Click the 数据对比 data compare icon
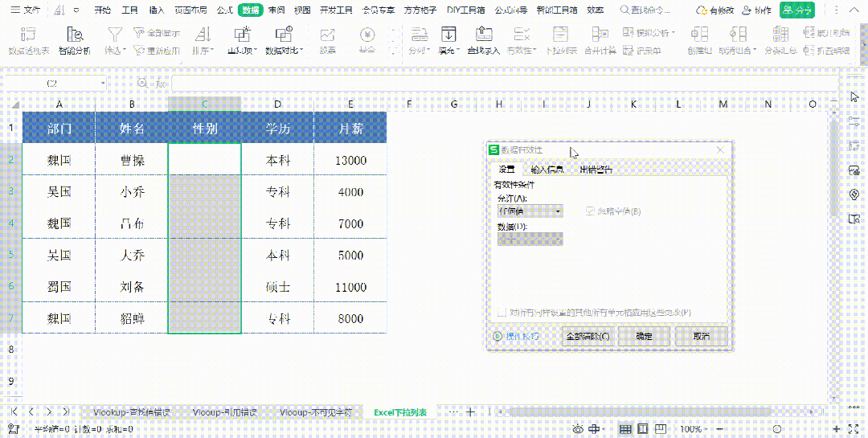This screenshot has height=438, width=868. click(284, 35)
